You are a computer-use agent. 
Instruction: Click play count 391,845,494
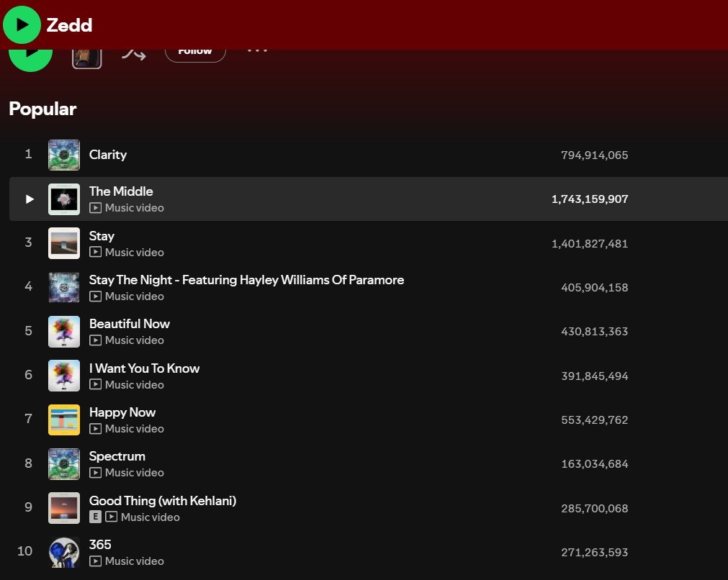tap(594, 376)
